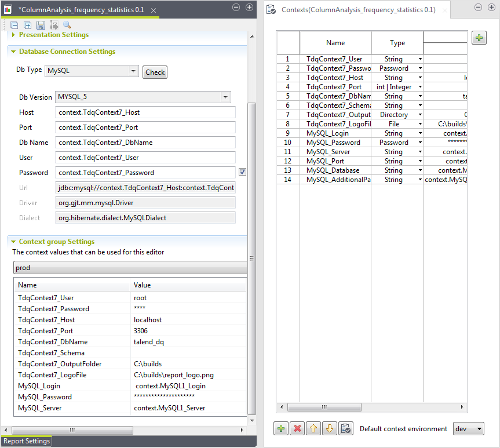Click the green plus icon below the Contexts table
The height and width of the screenshot is (448, 500).
click(x=280, y=428)
